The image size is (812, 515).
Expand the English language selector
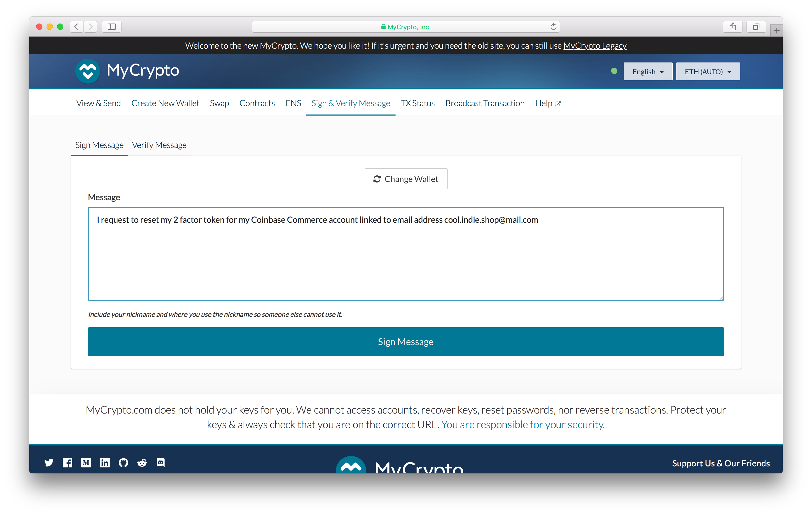pyautogui.click(x=646, y=71)
